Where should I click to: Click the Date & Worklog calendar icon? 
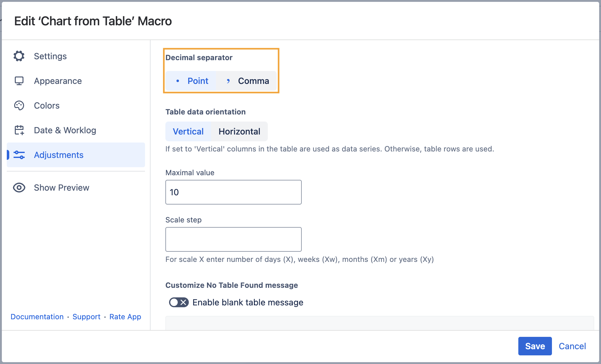pos(19,130)
